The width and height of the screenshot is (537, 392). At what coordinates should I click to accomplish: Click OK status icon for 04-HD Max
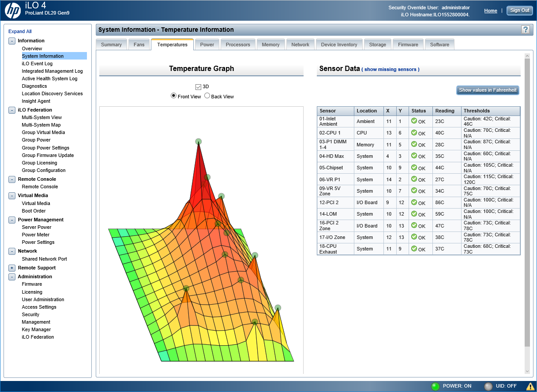tap(414, 156)
